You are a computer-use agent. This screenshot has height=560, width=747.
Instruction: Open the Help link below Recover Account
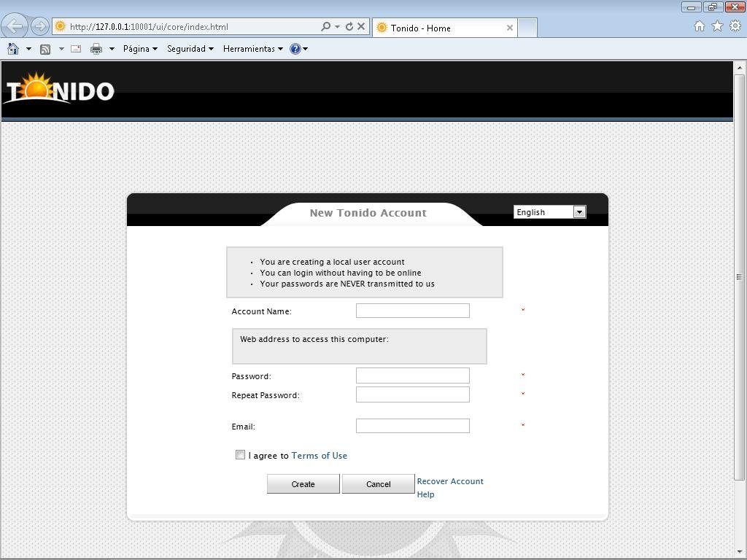click(x=426, y=494)
